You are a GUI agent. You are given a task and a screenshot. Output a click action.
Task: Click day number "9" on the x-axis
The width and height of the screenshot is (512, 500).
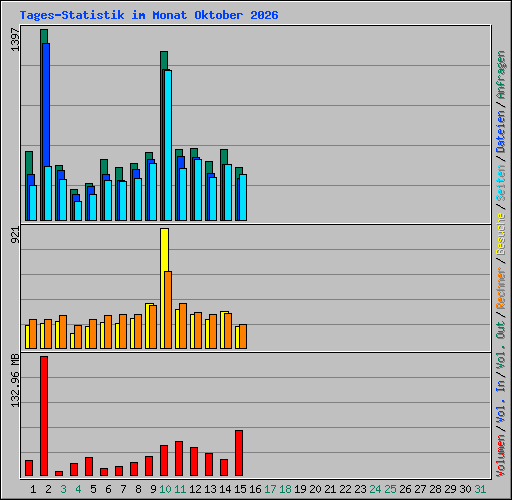153,489
